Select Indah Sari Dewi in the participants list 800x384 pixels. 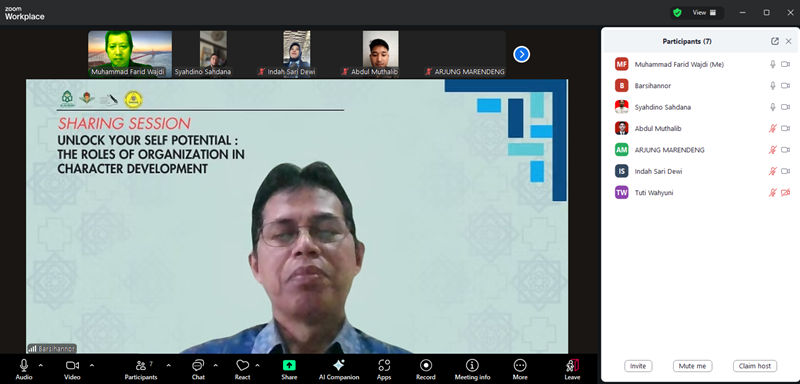tap(701, 171)
